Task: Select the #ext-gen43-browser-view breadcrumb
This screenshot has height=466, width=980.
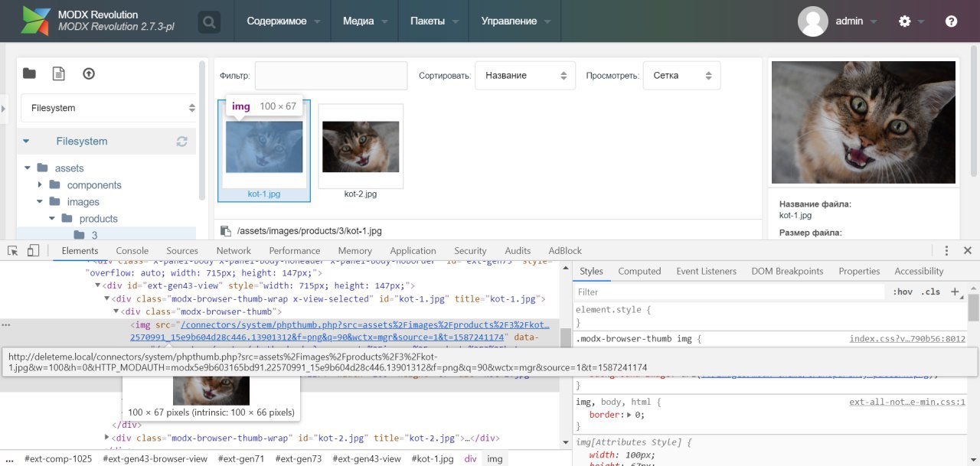Action: point(155,458)
